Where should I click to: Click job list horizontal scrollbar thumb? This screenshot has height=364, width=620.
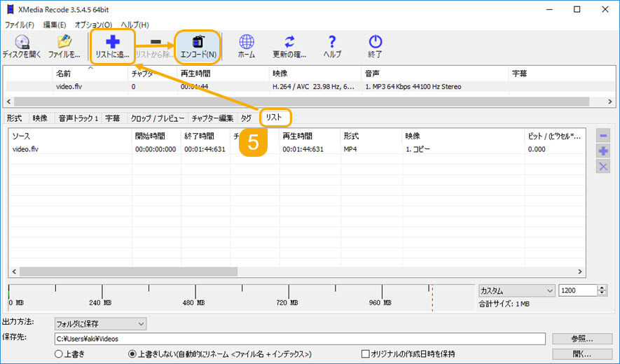pyautogui.click(x=128, y=272)
